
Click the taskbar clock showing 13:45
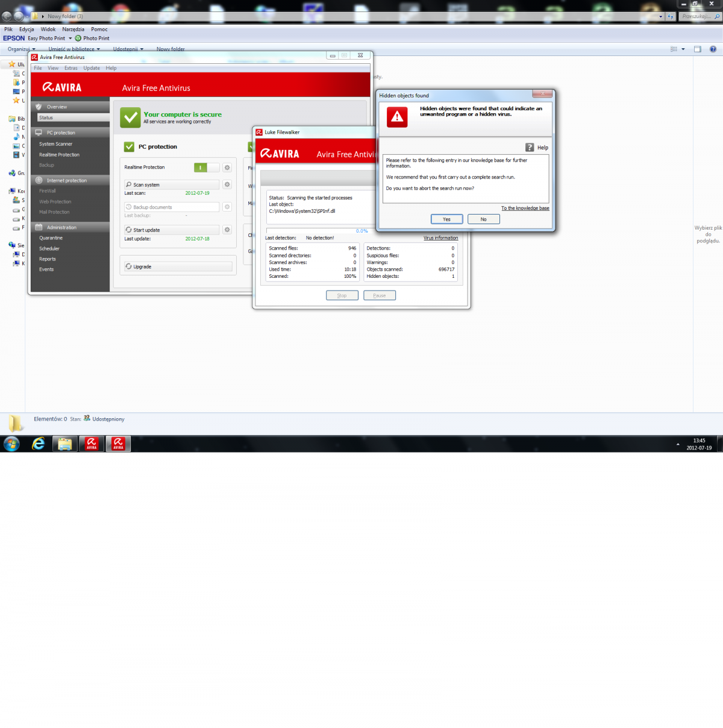699,444
